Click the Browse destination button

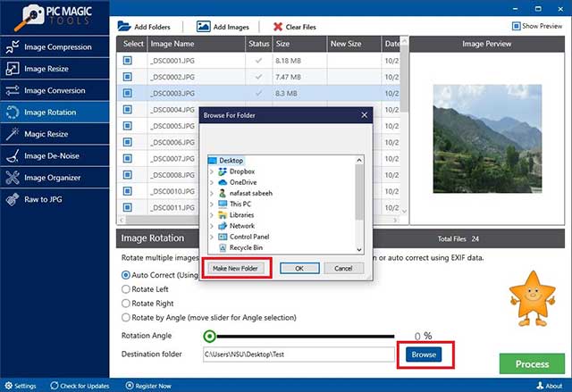(x=424, y=354)
